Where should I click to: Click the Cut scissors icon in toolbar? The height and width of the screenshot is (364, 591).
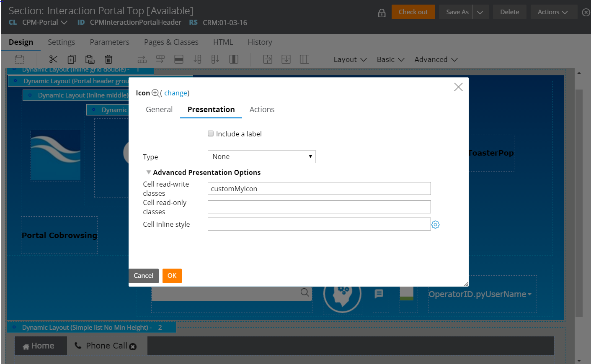pos(53,59)
